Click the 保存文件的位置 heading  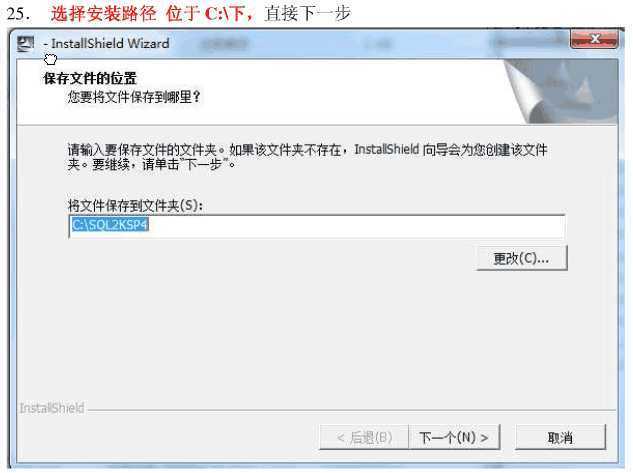click(90, 78)
